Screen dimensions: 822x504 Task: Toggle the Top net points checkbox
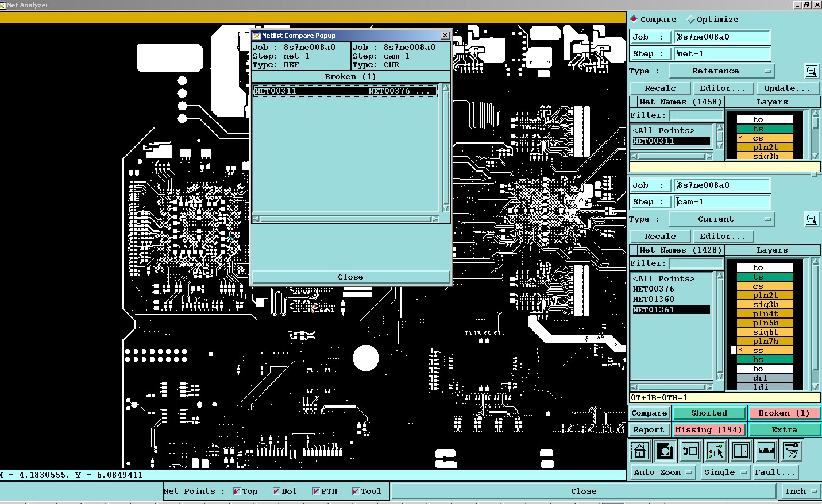tap(237, 491)
